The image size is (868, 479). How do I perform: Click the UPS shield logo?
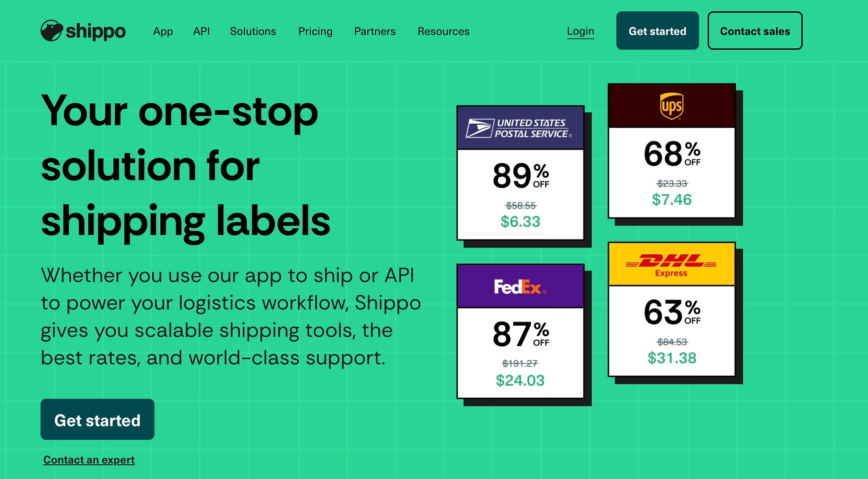[672, 106]
